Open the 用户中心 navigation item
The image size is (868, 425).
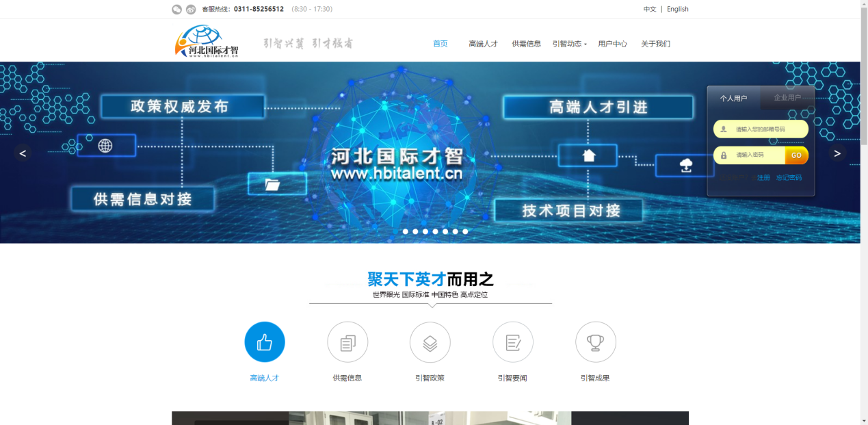click(x=613, y=44)
